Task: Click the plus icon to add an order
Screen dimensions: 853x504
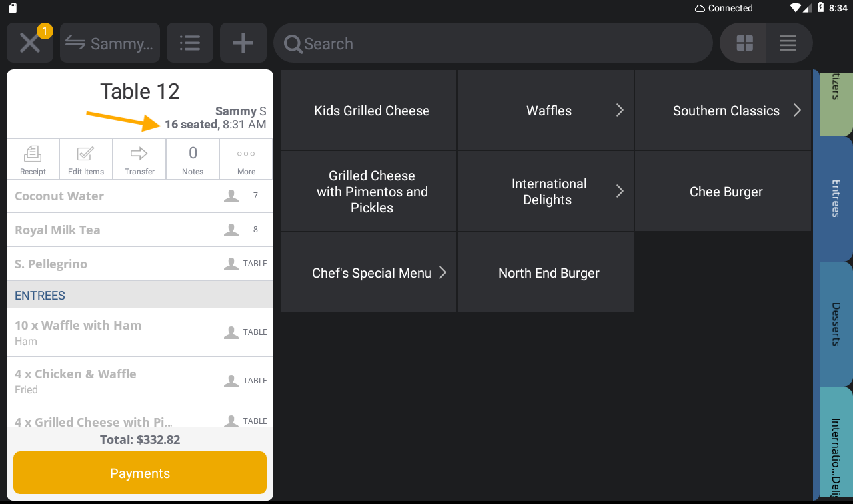Action: coord(243,43)
